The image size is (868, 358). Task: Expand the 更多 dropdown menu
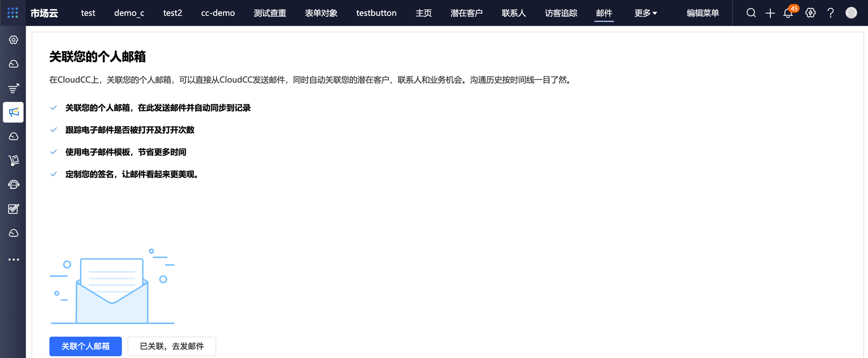645,13
